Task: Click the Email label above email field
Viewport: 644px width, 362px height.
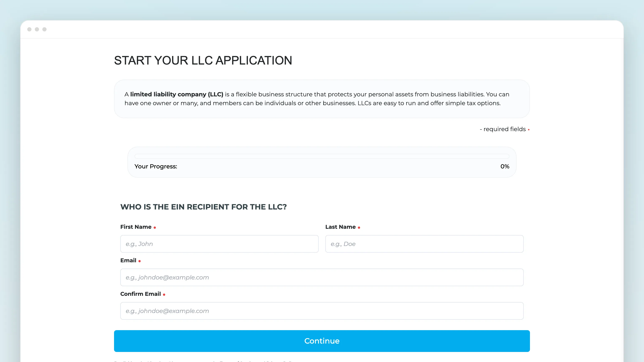Action: [128, 260]
